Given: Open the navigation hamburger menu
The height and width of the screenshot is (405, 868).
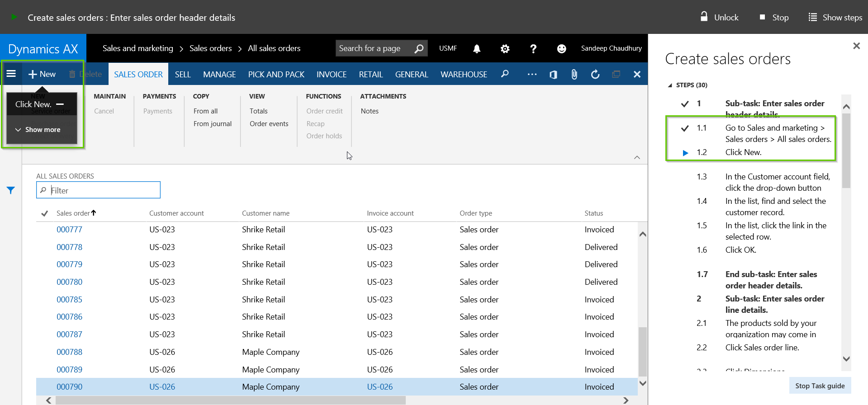Looking at the screenshot, I should click(x=11, y=74).
